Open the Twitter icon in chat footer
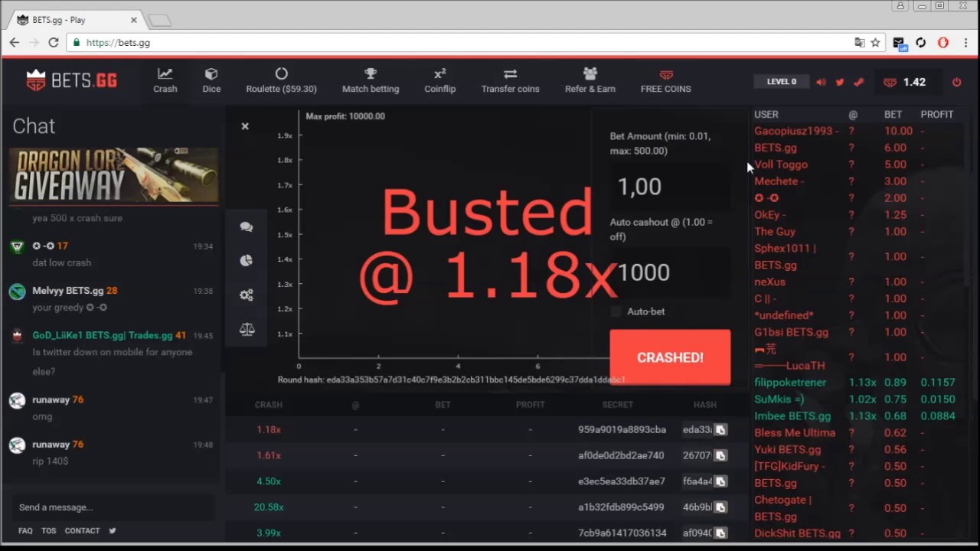Image resolution: width=980 pixels, height=551 pixels. (113, 531)
